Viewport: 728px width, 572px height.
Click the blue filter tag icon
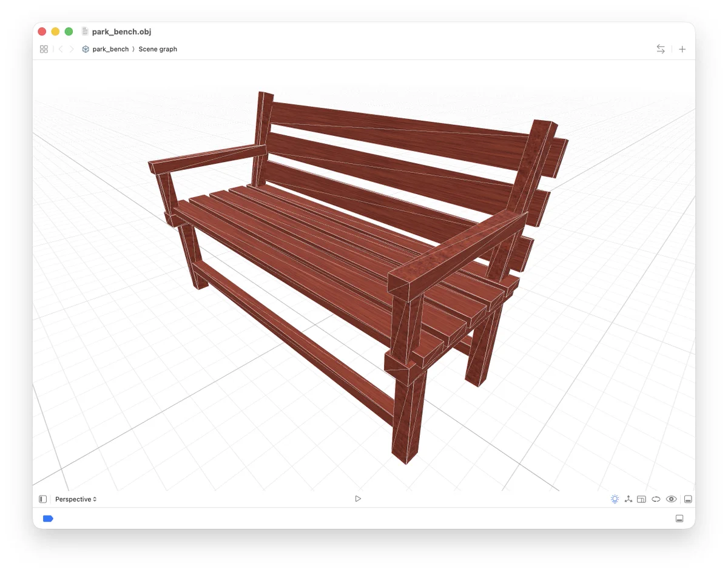pyautogui.click(x=48, y=519)
